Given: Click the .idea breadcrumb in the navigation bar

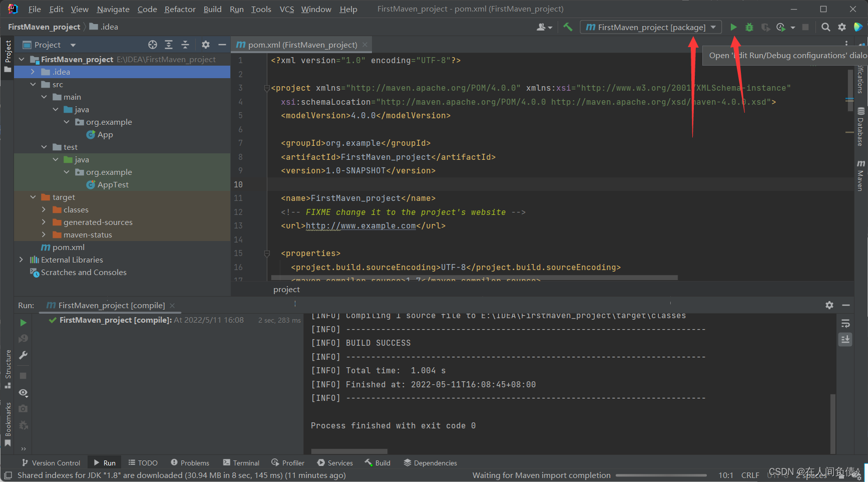Looking at the screenshot, I should 104,27.
